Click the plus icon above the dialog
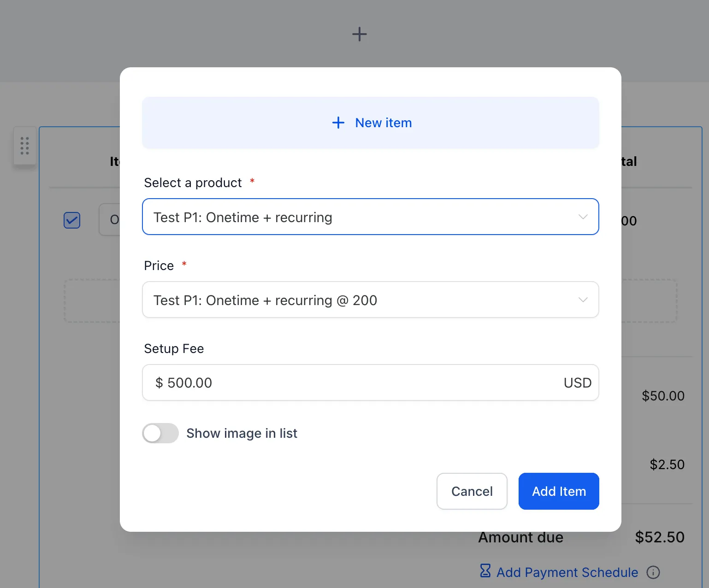The image size is (709, 588). 359,34
